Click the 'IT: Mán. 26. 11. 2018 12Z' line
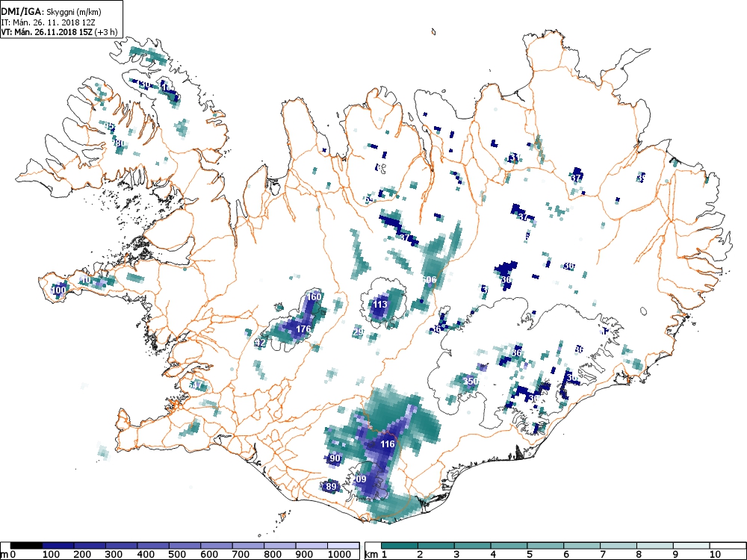The width and height of the screenshot is (747, 560). [x=48, y=22]
